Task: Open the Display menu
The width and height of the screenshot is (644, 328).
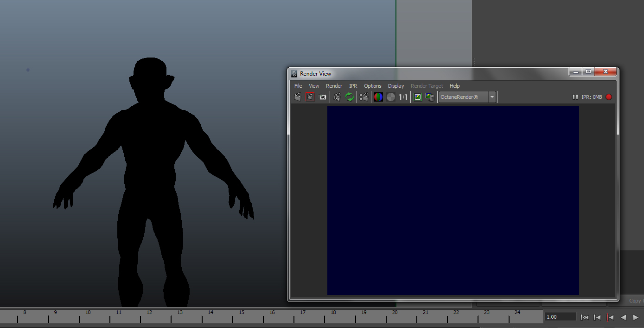Action: click(396, 86)
